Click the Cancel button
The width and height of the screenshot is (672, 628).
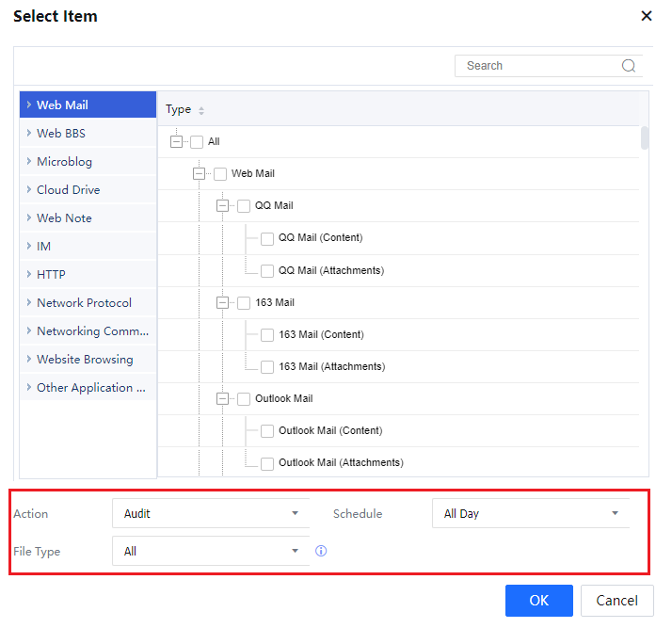616,601
